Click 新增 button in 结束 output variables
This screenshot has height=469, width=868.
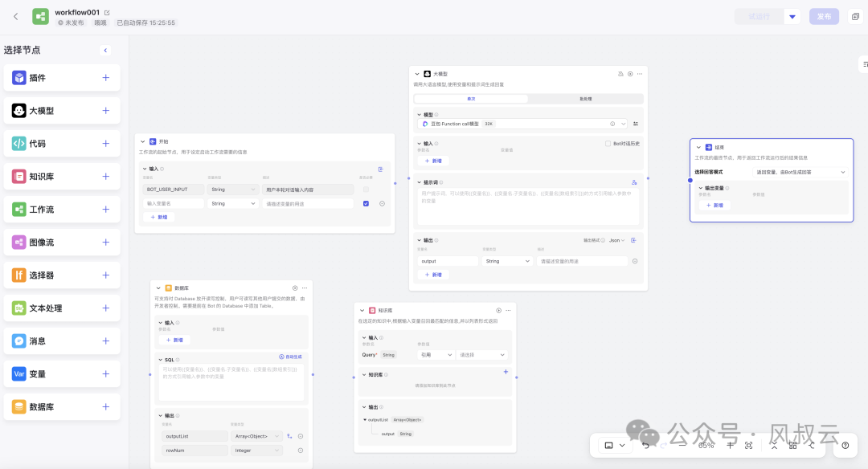714,206
